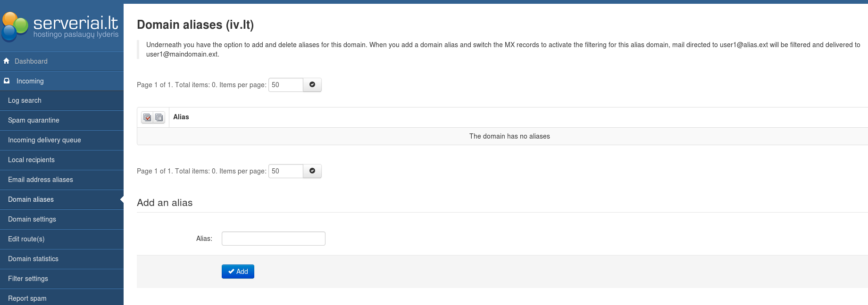
Task: Open Filter settings
Action: (28, 279)
